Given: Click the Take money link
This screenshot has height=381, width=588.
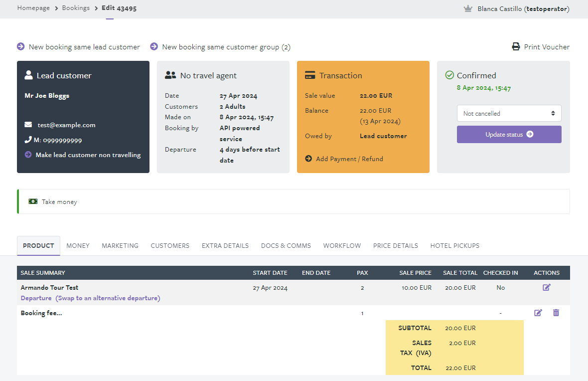Looking at the screenshot, I should [59, 202].
